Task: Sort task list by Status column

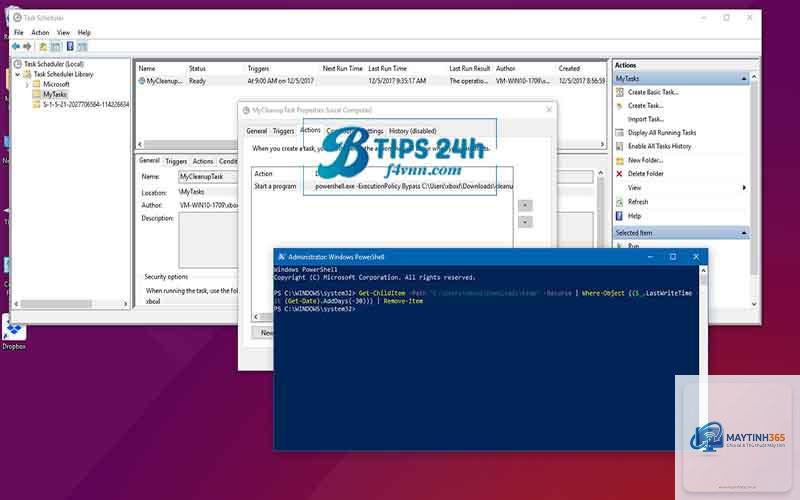Action: (197, 68)
